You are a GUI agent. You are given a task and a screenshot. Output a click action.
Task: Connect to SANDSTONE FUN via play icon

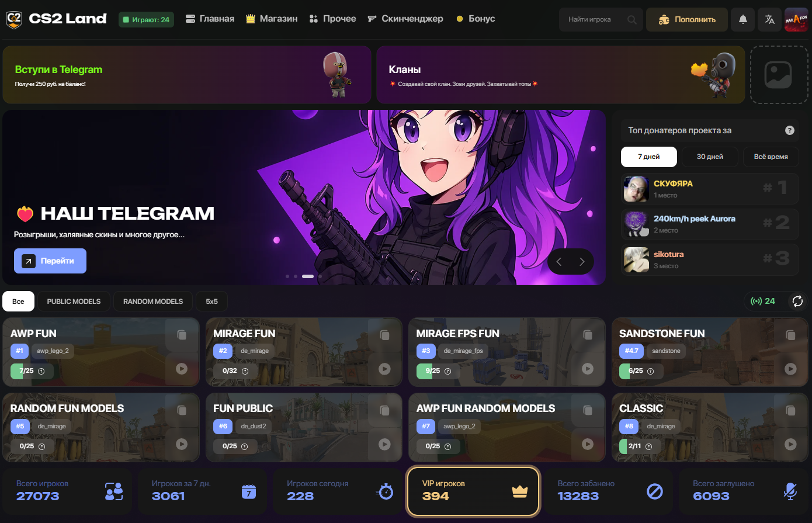790,369
